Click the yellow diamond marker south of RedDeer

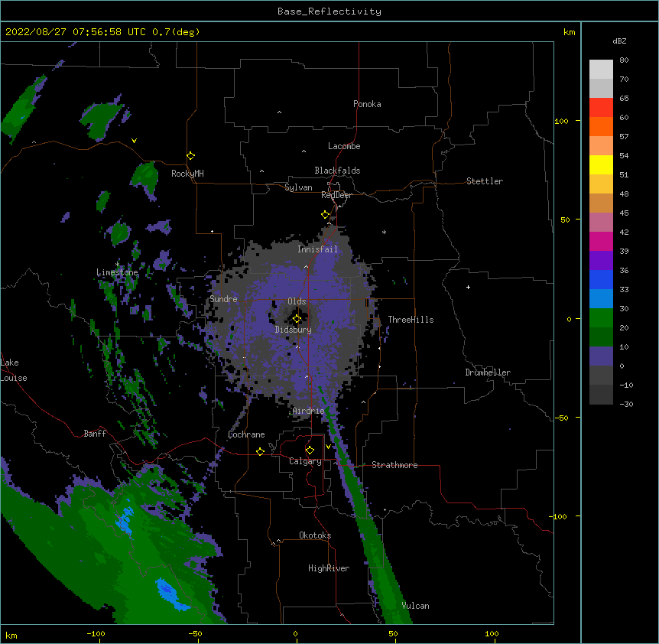tap(325, 215)
